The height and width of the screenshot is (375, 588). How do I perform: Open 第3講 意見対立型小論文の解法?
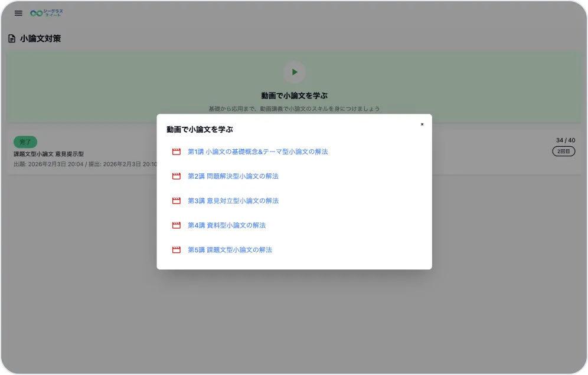(233, 201)
